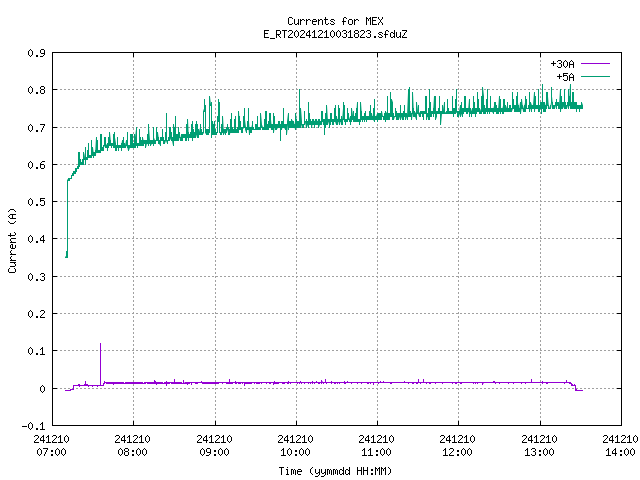The width and height of the screenshot is (640, 480).
Task: Click y-axis tick value 0.4
Action: 36,239
